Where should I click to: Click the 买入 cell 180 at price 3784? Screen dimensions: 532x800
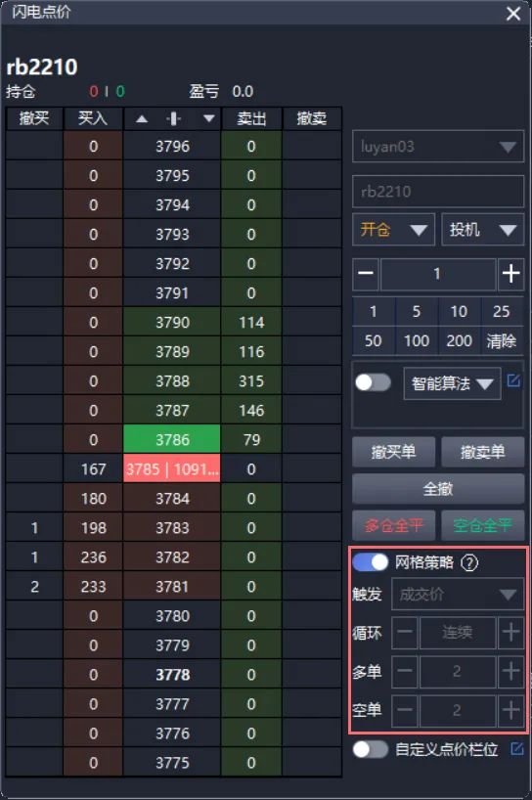pyautogui.click(x=93, y=499)
